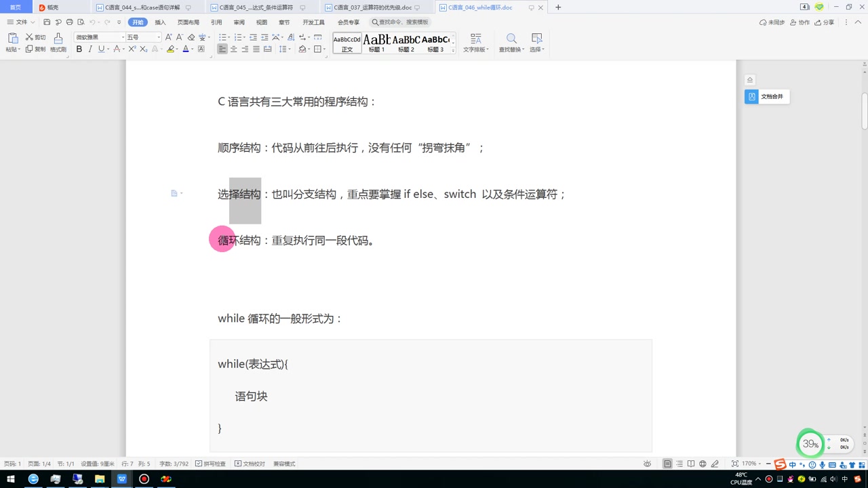
Task: Click the numbered list icon
Action: click(237, 37)
